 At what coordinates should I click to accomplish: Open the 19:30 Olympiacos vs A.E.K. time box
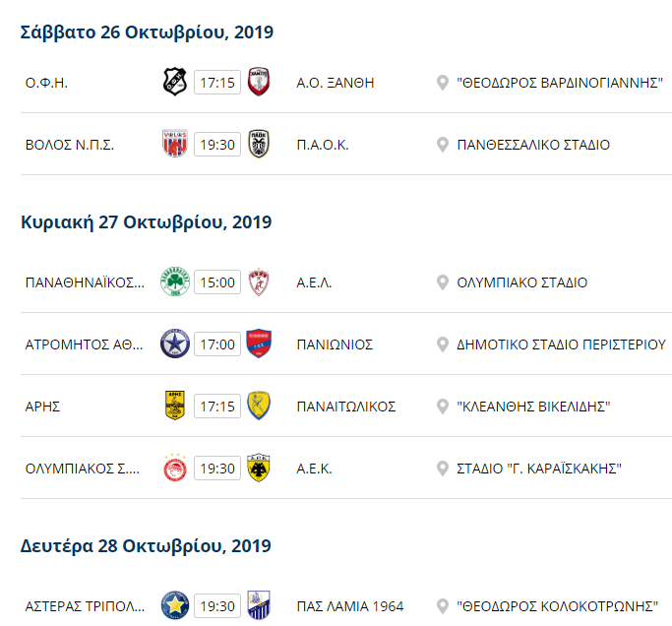217,469
